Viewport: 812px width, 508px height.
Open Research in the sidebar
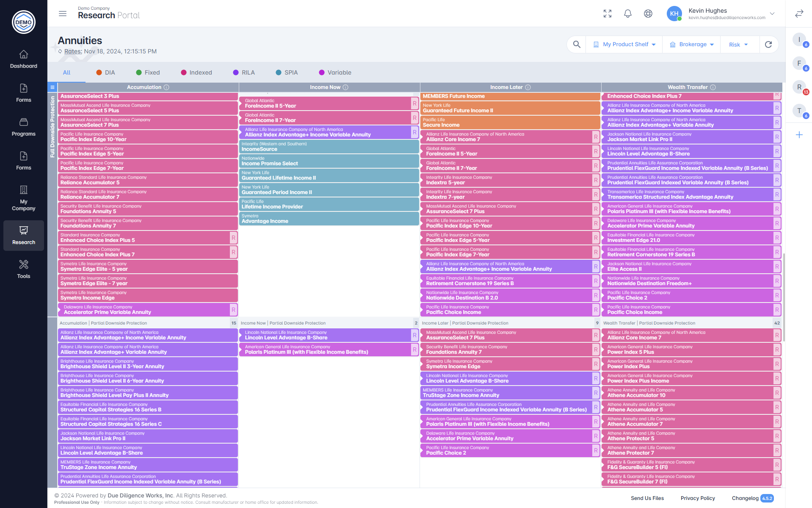(x=24, y=236)
